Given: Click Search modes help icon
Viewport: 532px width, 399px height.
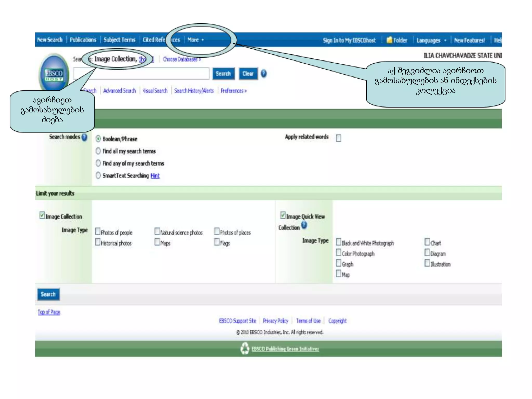Looking at the screenshot, I should pyautogui.click(x=84, y=137).
